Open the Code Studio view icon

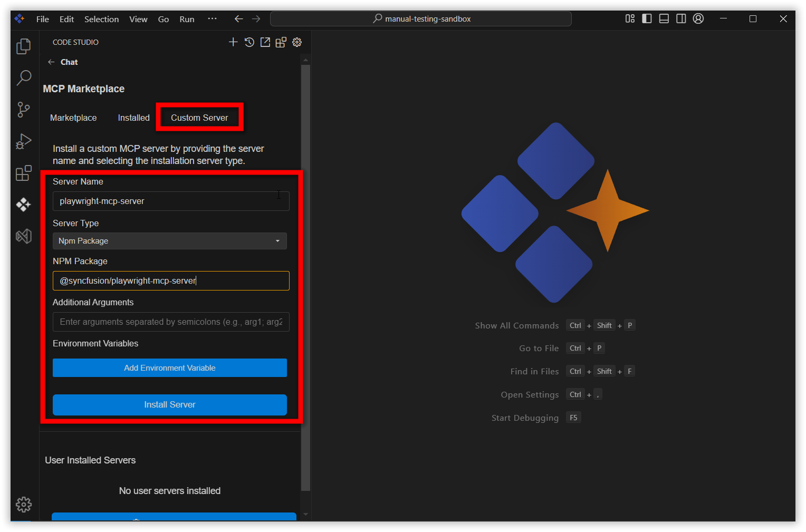[24, 205]
